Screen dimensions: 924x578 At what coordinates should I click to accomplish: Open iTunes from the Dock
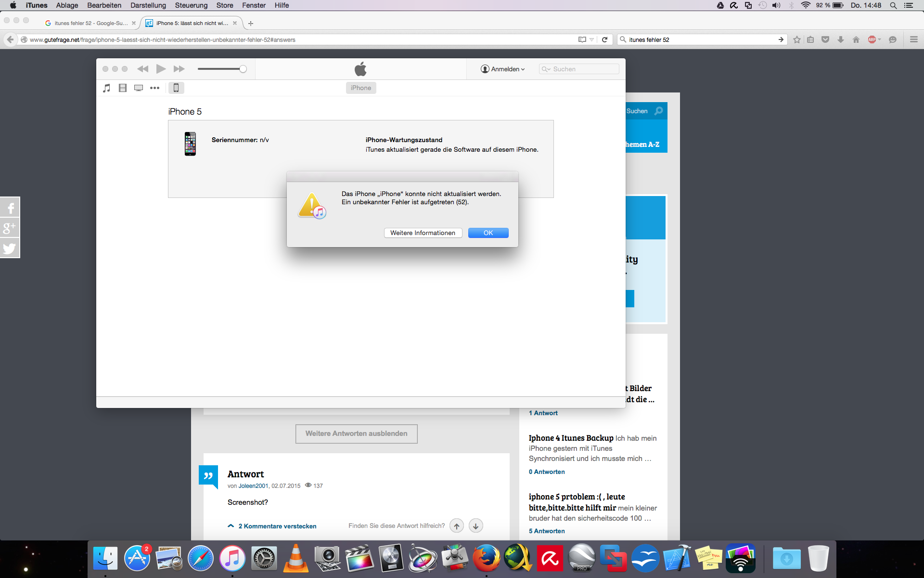tap(232, 559)
